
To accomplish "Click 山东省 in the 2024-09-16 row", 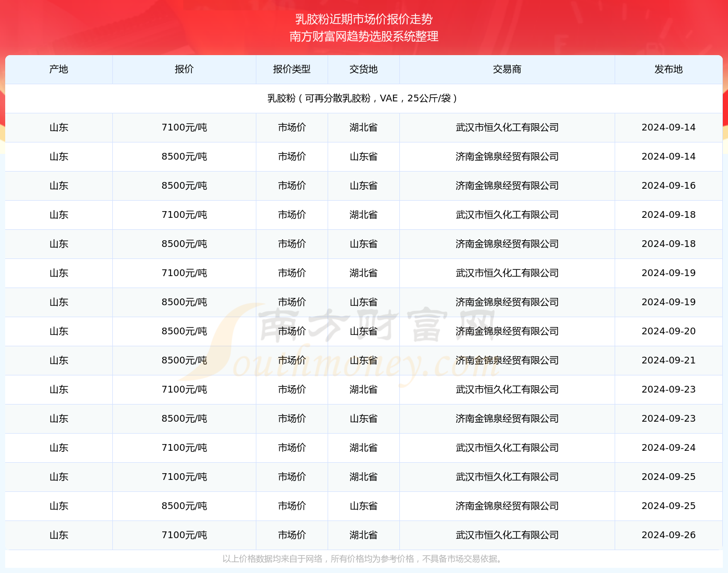I will 363,186.
